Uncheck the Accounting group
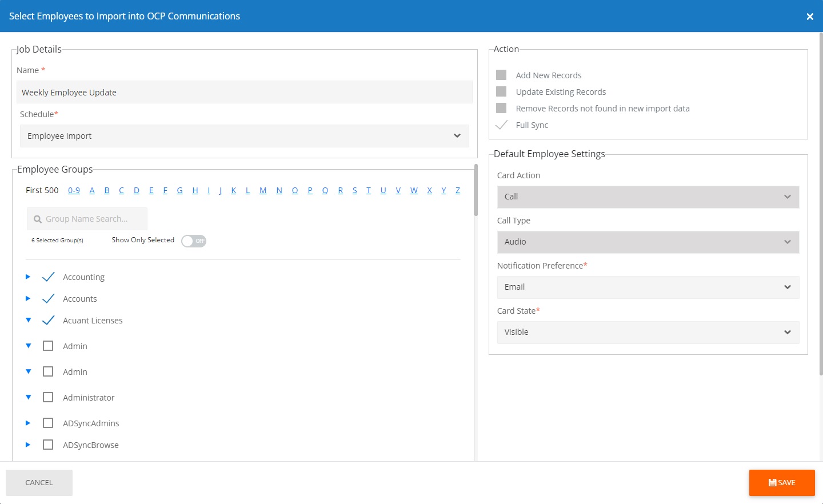This screenshot has width=823, height=504. [x=48, y=277]
